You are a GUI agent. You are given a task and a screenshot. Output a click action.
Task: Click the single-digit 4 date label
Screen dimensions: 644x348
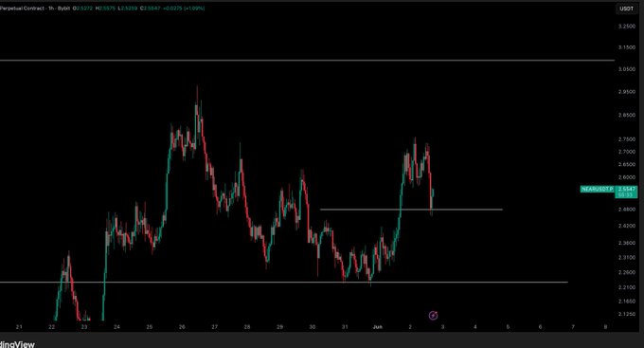[475, 327]
